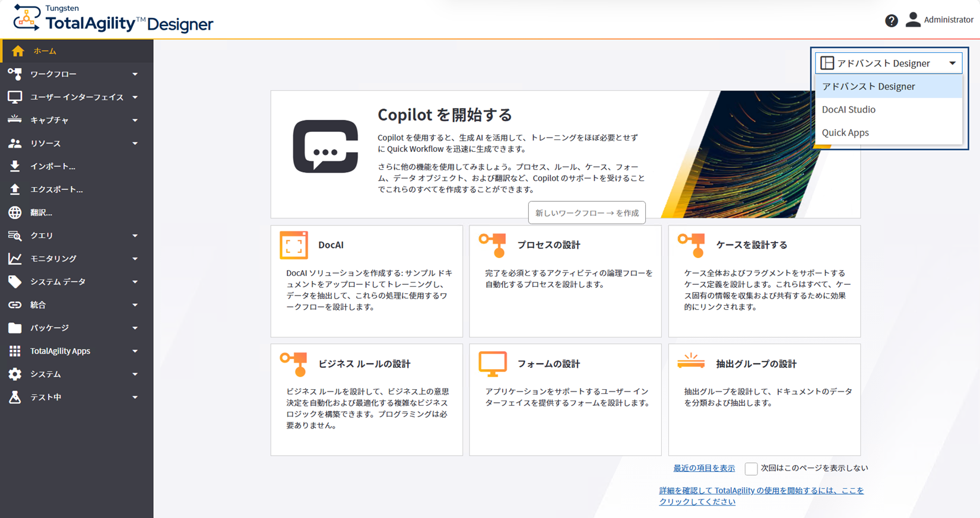980x518 pixels.
Task: Click the DocAI card icon
Action: 294,245
